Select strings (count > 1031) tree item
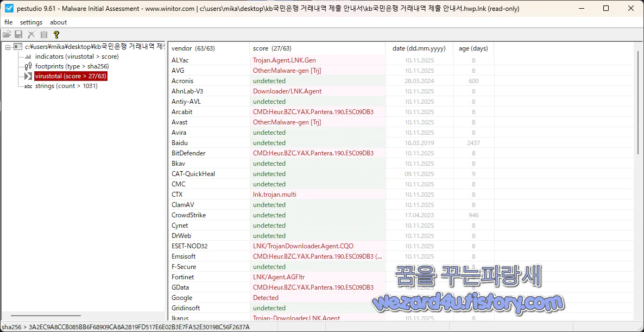 pyautogui.click(x=66, y=86)
